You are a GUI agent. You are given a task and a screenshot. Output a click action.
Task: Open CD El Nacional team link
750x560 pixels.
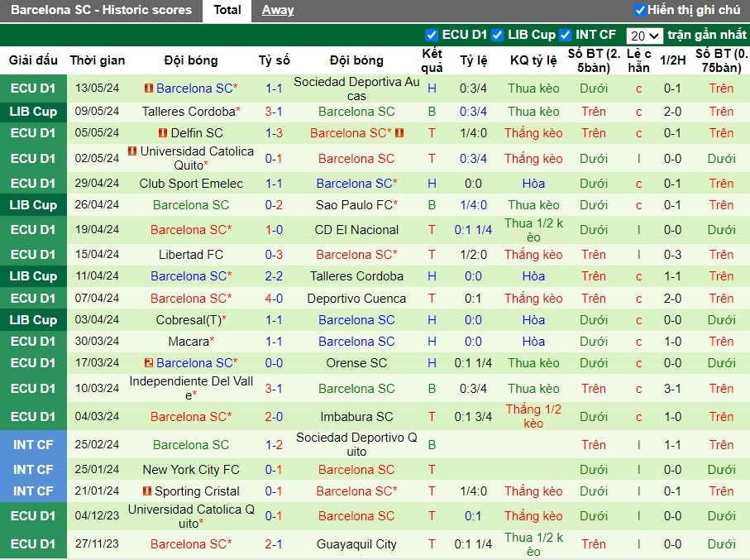coord(356,230)
